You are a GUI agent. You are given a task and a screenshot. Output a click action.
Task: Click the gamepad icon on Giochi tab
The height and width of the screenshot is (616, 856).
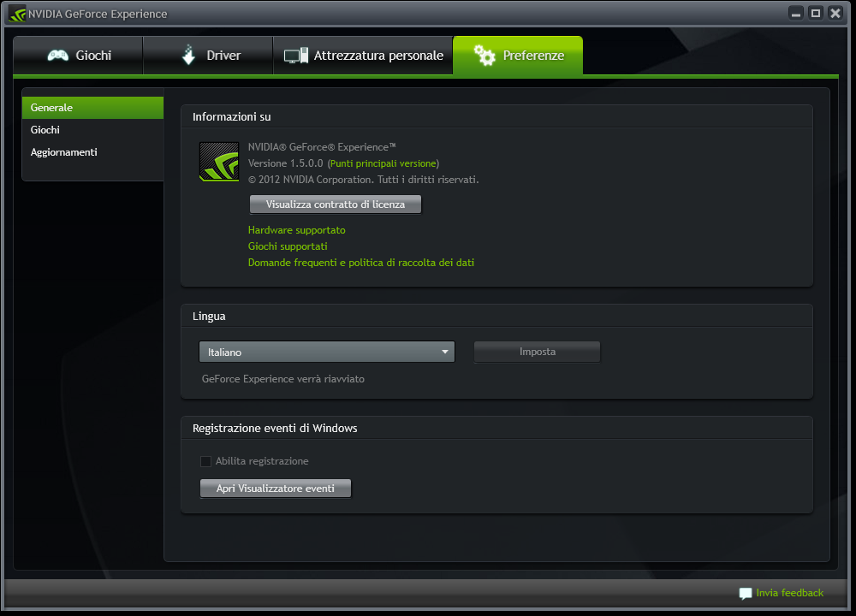tap(58, 56)
